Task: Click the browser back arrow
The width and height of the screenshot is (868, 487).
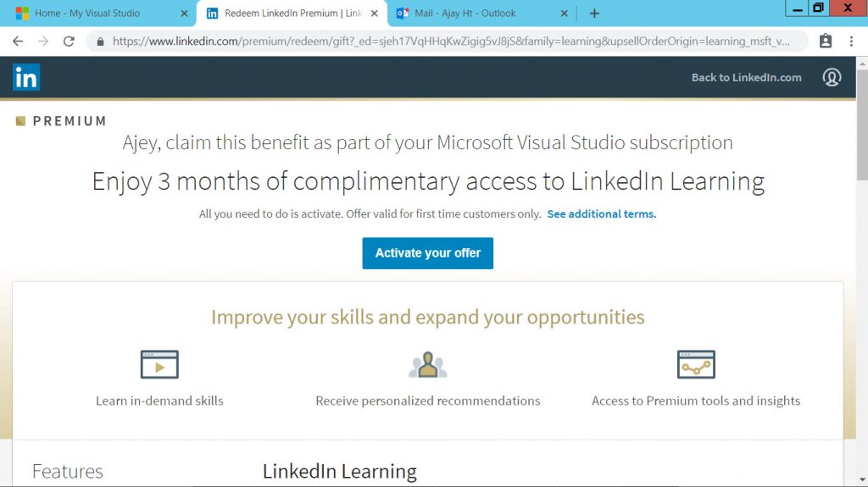Action: tap(18, 41)
